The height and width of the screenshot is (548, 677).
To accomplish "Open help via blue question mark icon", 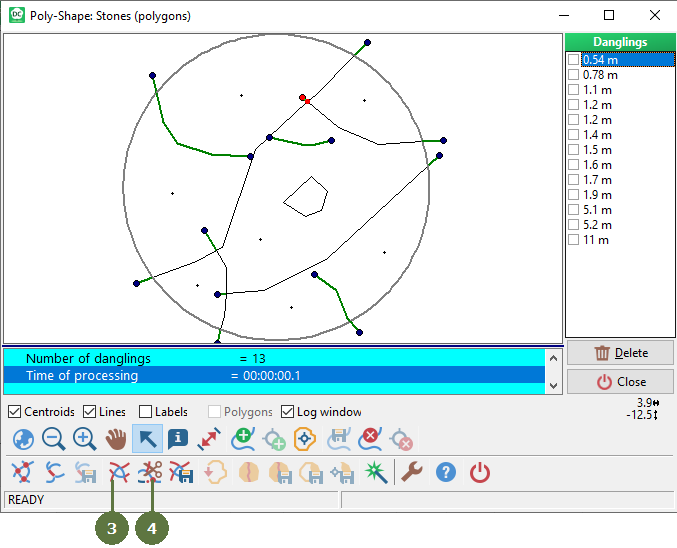I will click(446, 473).
